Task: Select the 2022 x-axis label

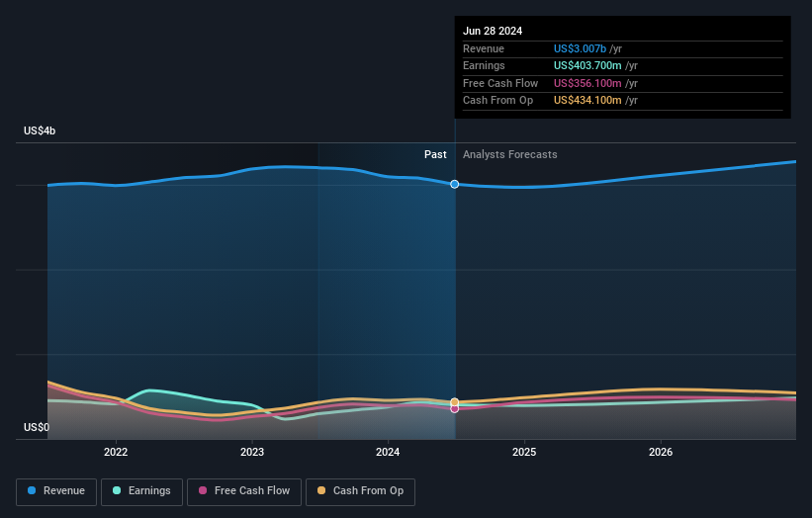Action: tap(116, 452)
